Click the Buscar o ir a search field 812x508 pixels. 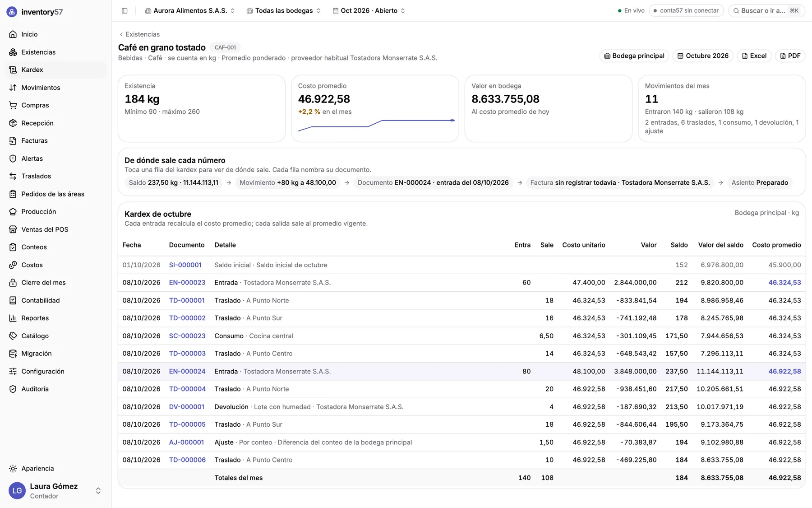click(766, 10)
